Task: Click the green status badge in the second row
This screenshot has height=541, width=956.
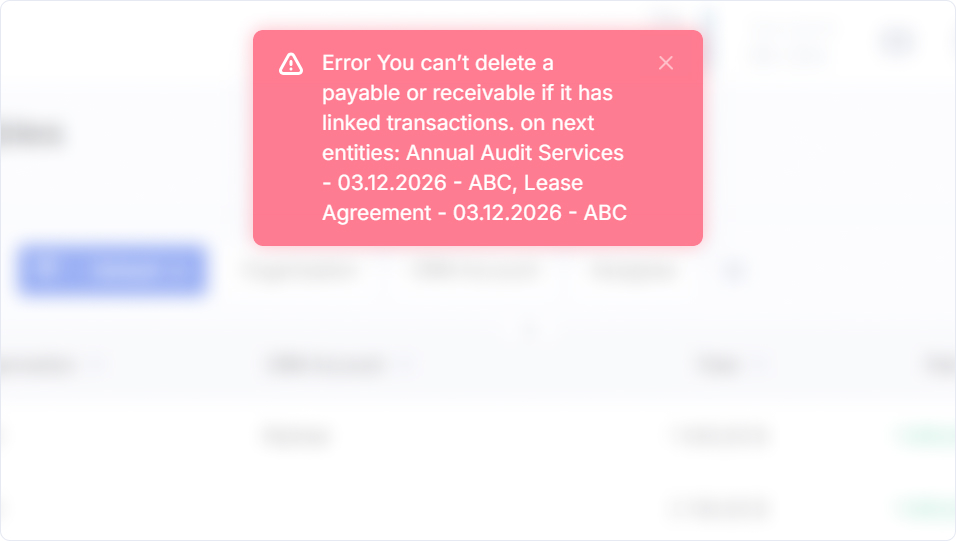Action: (926, 507)
